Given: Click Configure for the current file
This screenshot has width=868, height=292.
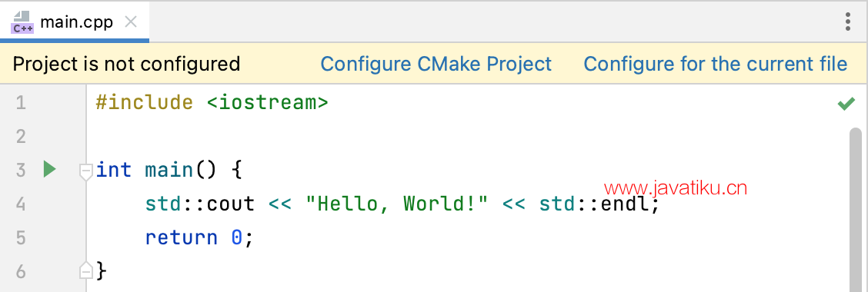Looking at the screenshot, I should point(715,64).
